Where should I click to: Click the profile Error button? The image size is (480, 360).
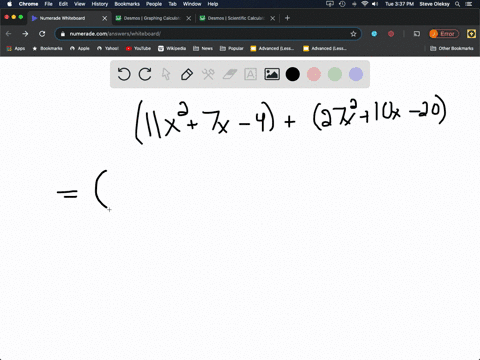pyautogui.click(x=444, y=34)
